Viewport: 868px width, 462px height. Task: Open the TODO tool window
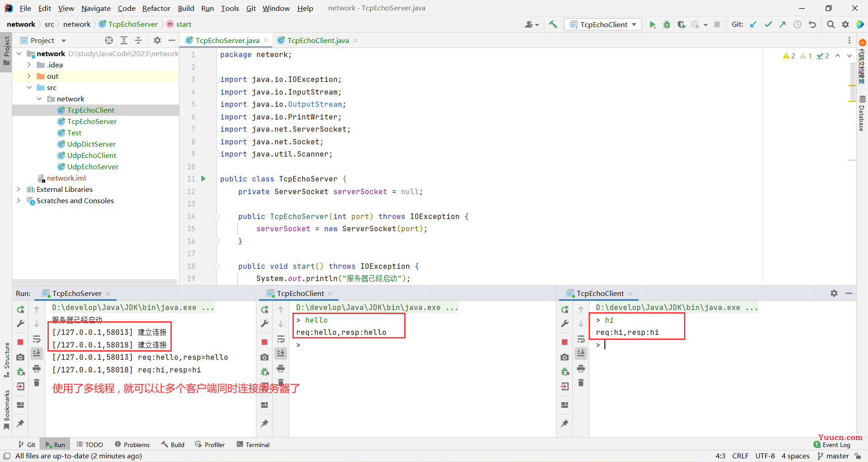(x=90, y=445)
